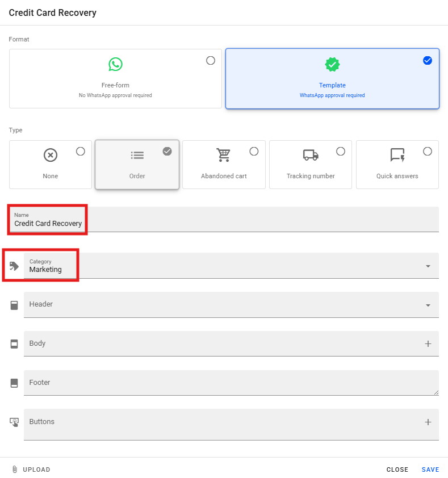448x478 pixels.
Task: Click the Order list icon
Action: coord(137,155)
